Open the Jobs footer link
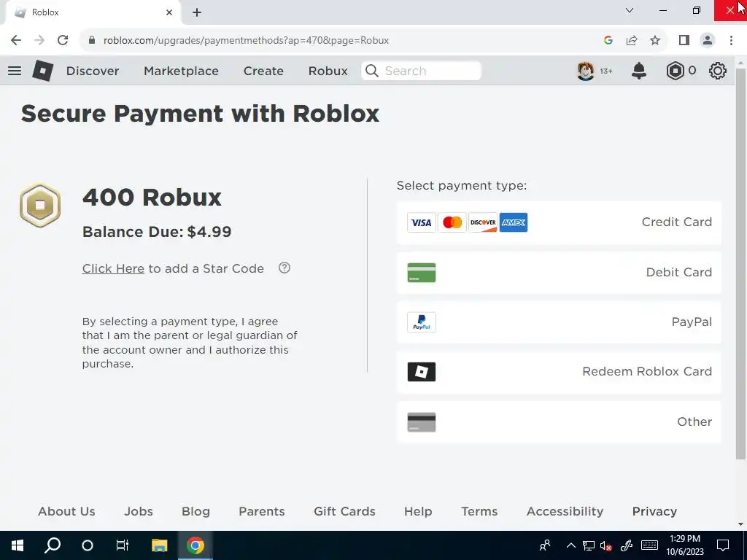 tap(138, 511)
